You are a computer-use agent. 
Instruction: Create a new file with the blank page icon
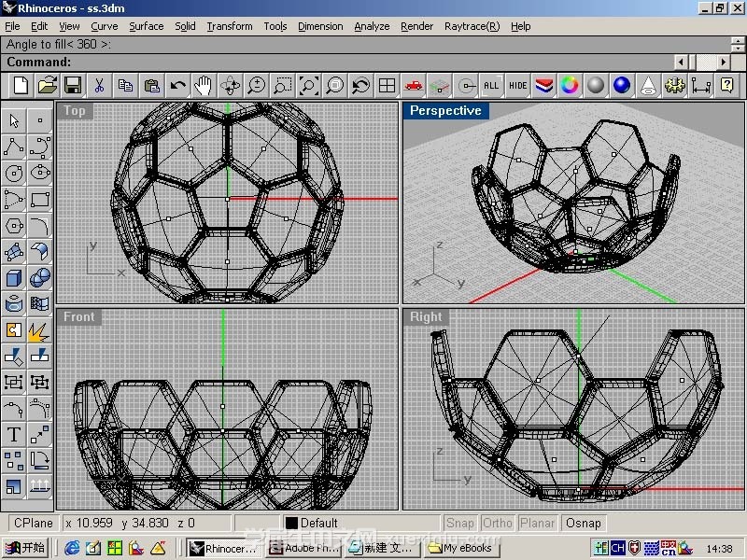[21, 86]
